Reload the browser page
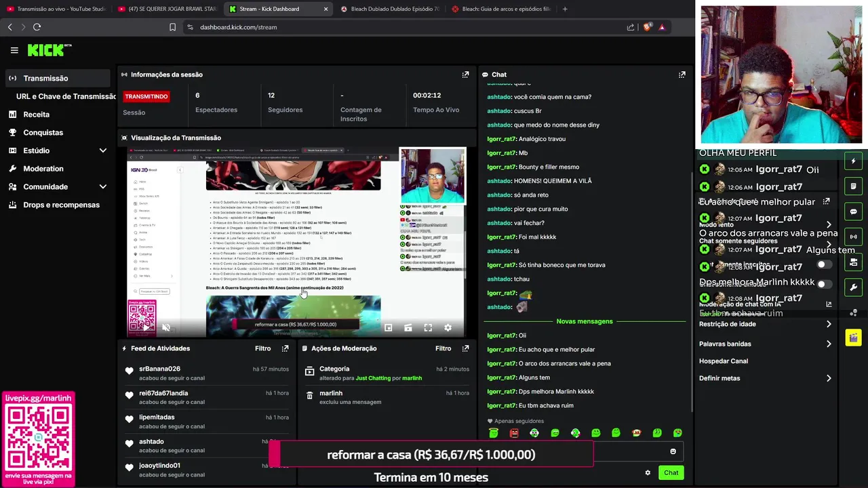Image resolution: width=868 pixels, height=488 pixels. click(x=37, y=27)
